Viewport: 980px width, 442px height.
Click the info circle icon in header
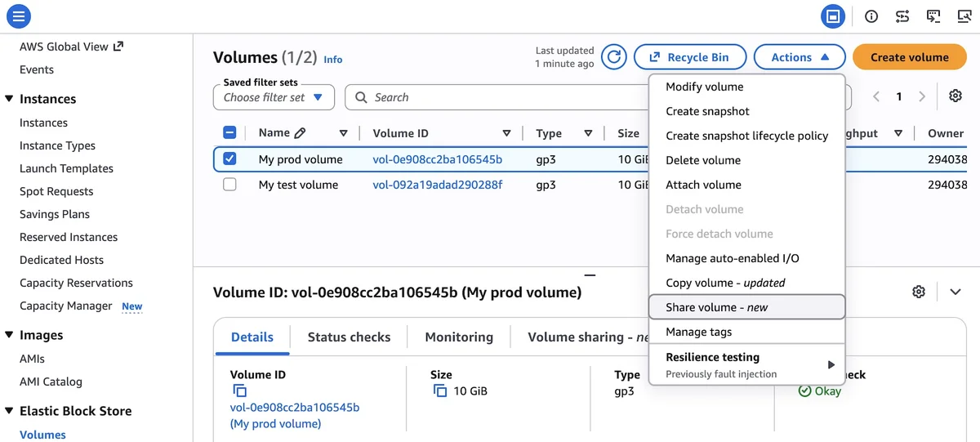[871, 16]
